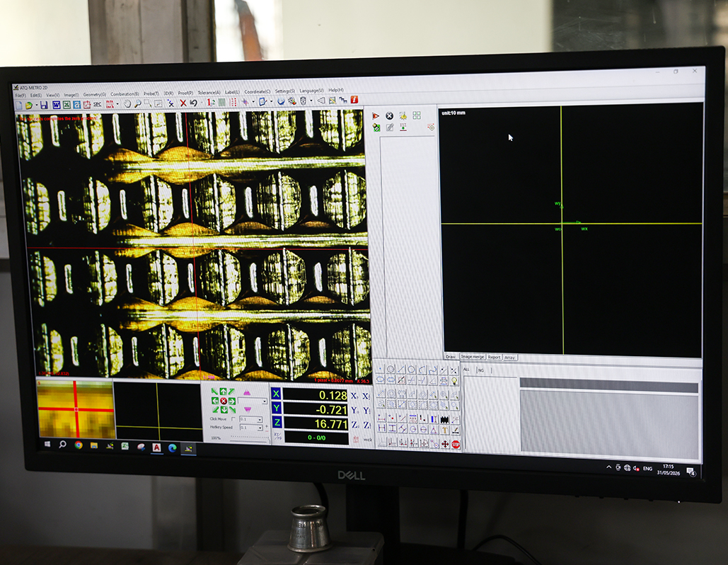Switch to the Image merge tab
Viewport: 728px width, 565px height.
(473, 357)
